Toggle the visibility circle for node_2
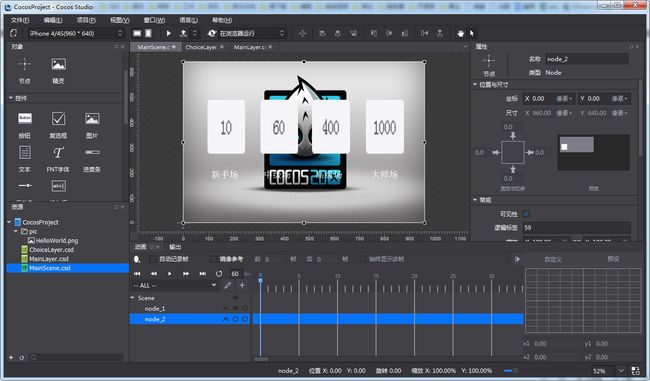Image resolution: width=650 pixels, height=381 pixels. 235,319
